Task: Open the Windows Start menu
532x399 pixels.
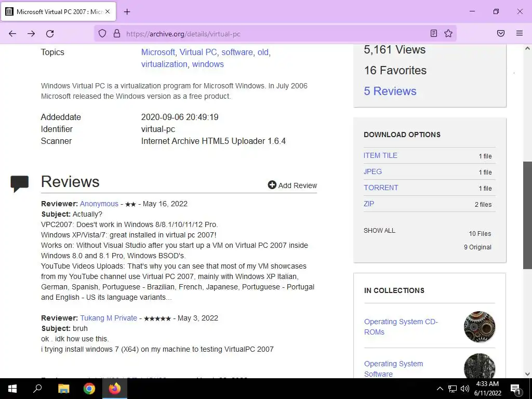Action: (x=12, y=389)
